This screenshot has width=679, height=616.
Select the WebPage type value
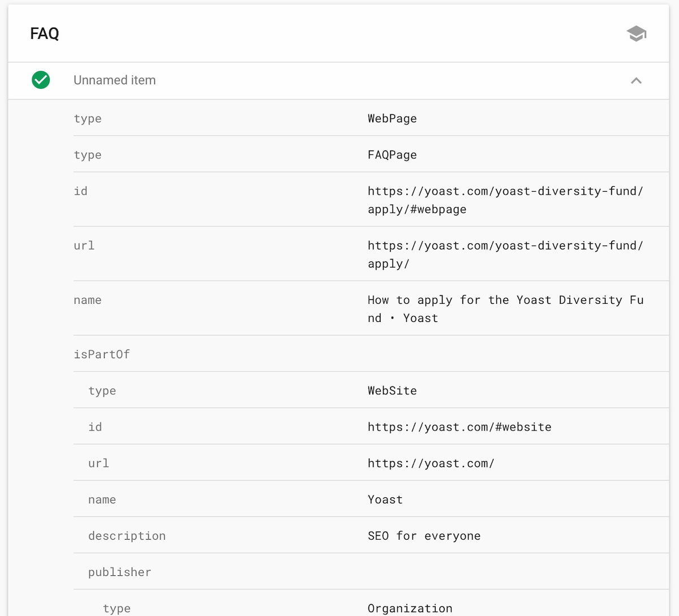(x=392, y=119)
